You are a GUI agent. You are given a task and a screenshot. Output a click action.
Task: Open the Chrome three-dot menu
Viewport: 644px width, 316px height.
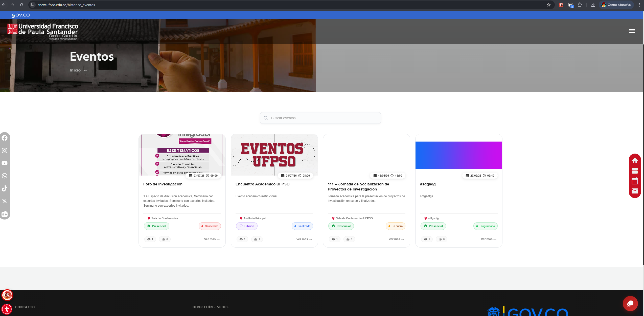639,5
